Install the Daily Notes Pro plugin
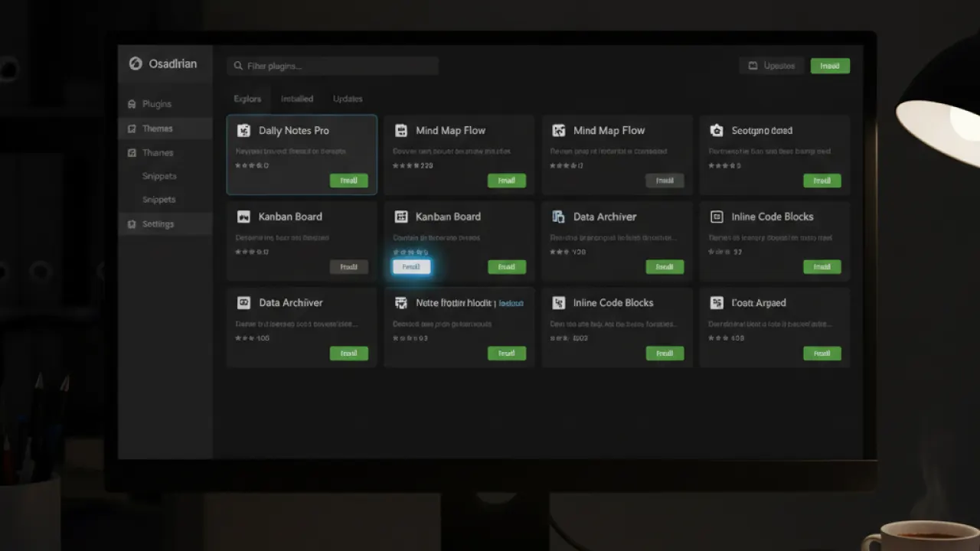The height and width of the screenshot is (551, 980). pyautogui.click(x=349, y=181)
